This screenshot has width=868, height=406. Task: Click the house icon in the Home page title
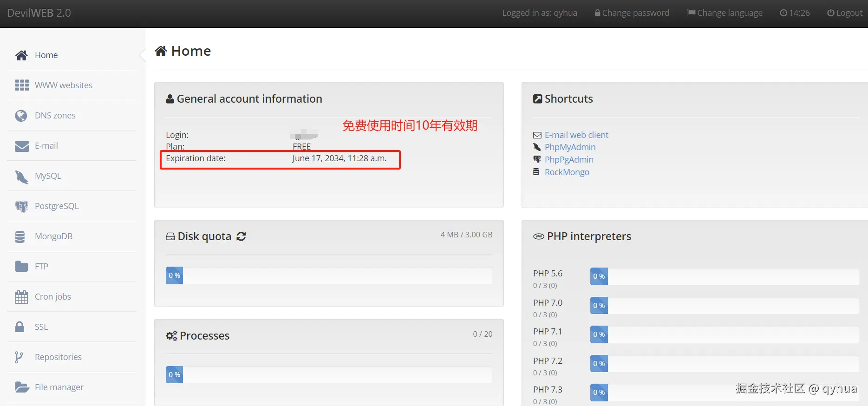(x=161, y=51)
